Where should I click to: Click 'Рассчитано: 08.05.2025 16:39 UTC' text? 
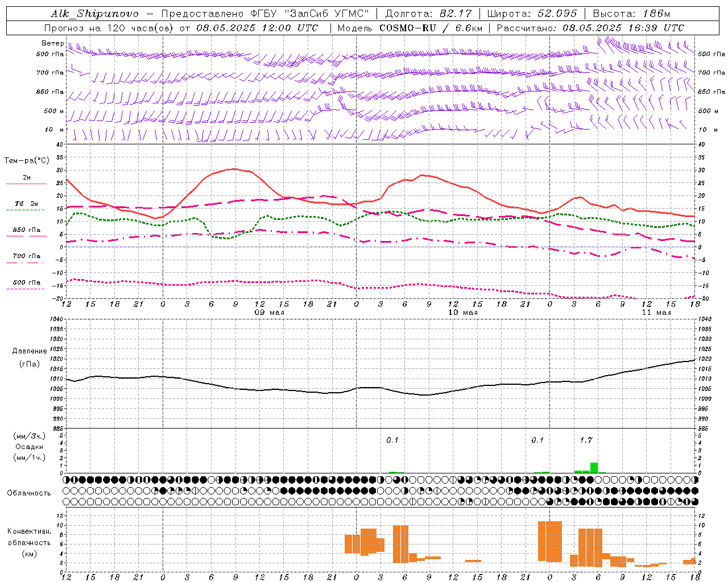tap(590, 28)
